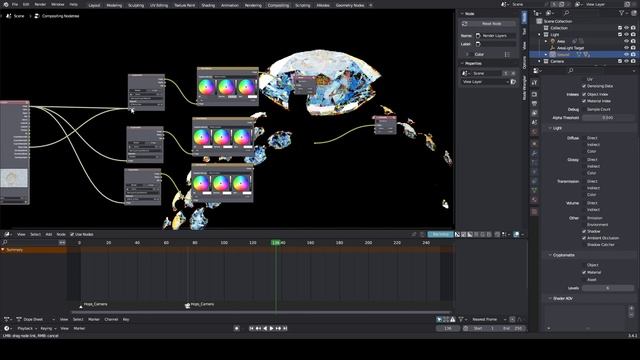
Task: Collapse the Summary channel row
Action: coord(3,250)
